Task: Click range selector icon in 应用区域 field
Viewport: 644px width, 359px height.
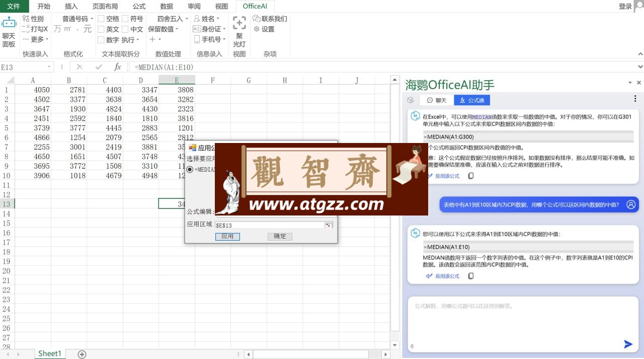Action: coord(329,225)
